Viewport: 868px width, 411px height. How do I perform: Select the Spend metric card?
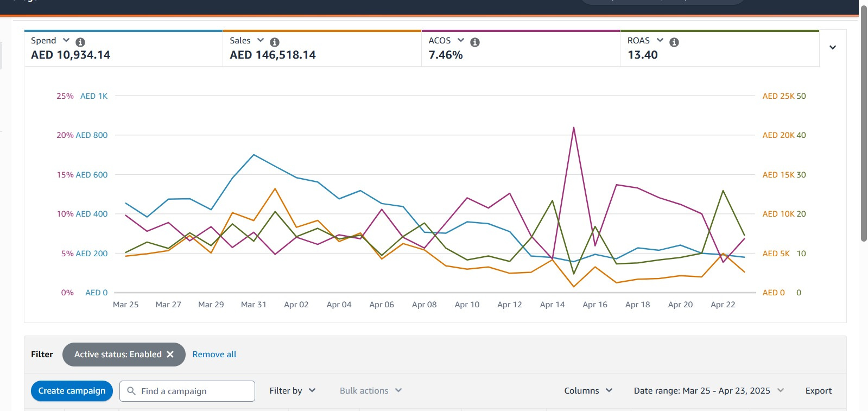(123, 48)
